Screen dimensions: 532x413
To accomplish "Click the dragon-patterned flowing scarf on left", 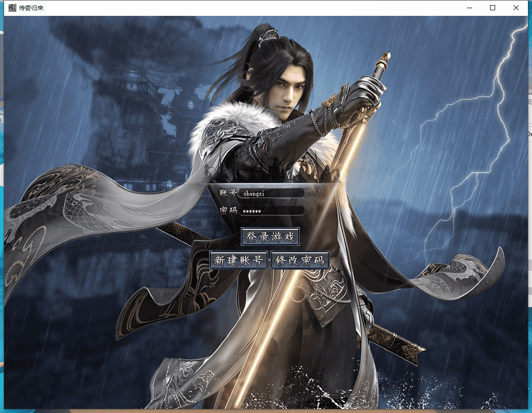I will coord(56,205).
